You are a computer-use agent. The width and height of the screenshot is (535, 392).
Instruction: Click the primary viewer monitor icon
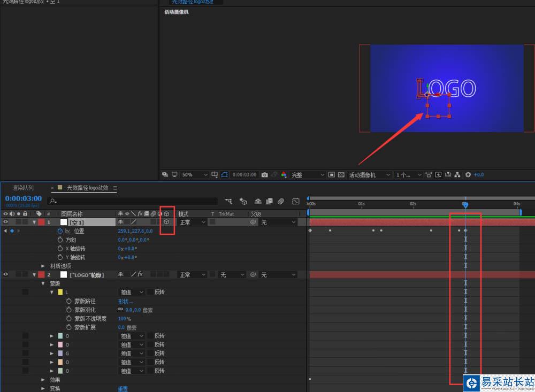[x=174, y=175]
